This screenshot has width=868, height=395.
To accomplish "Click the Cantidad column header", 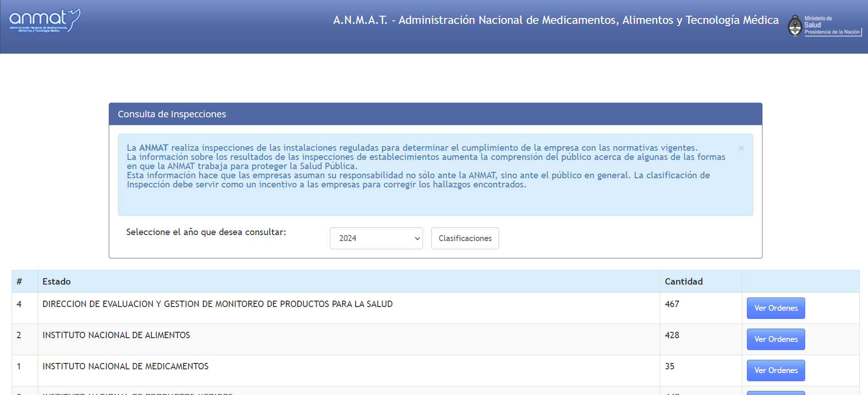I will (684, 281).
